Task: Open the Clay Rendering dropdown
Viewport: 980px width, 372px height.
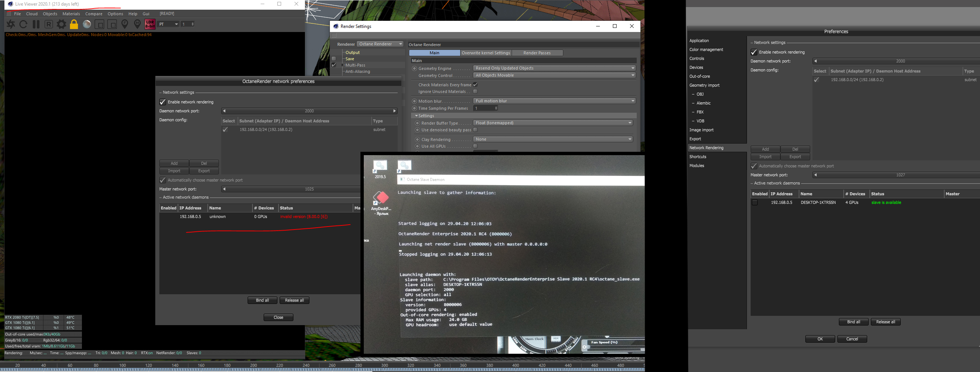Action: click(553, 139)
